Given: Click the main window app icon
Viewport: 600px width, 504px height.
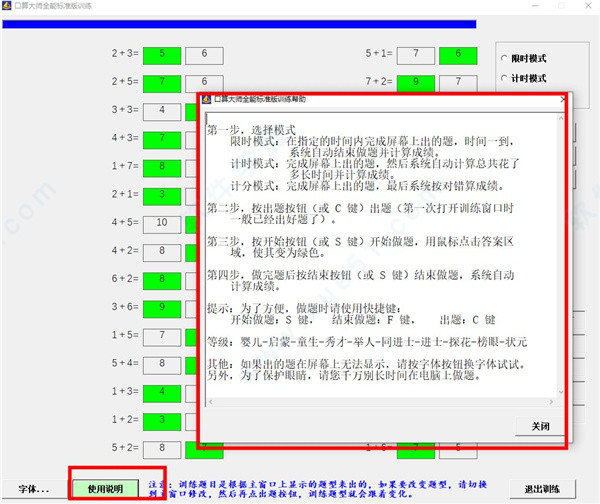Looking at the screenshot, I should click(x=7, y=5).
